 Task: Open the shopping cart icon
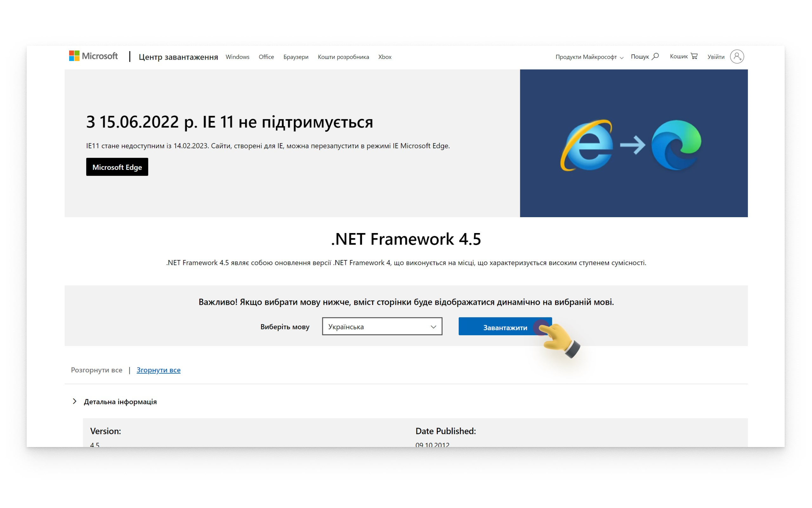point(694,56)
